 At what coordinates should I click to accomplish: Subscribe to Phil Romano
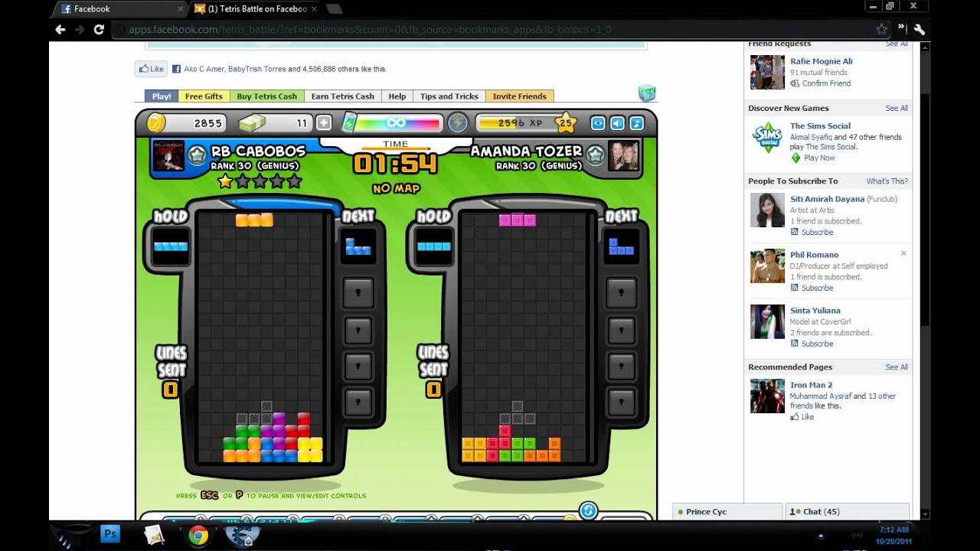[817, 288]
